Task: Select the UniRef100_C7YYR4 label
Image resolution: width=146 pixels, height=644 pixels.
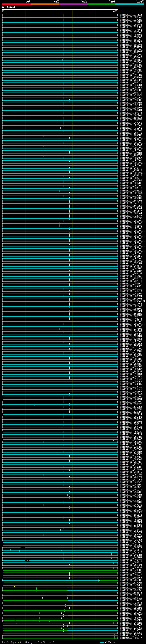Action: (x=131, y=311)
